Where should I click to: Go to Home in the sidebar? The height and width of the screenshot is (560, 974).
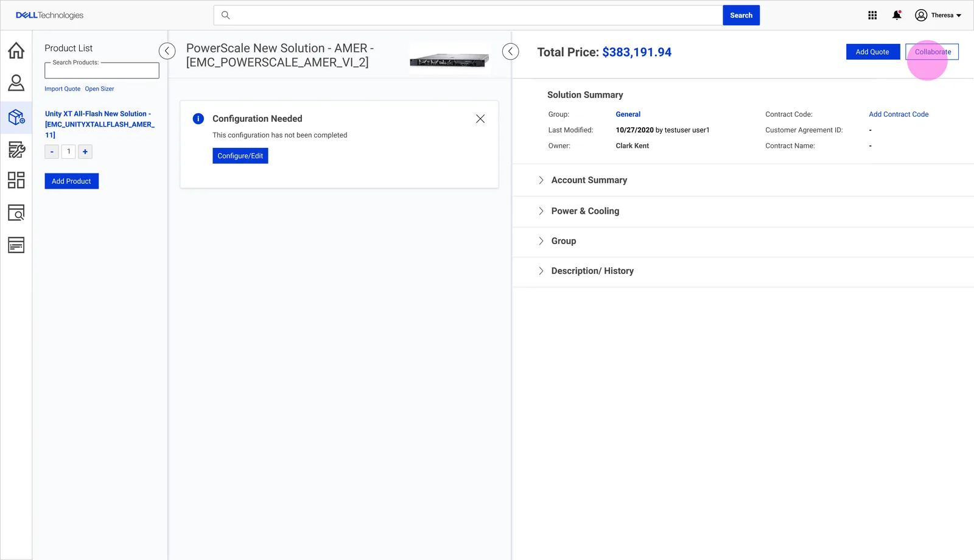coord(16,50)
